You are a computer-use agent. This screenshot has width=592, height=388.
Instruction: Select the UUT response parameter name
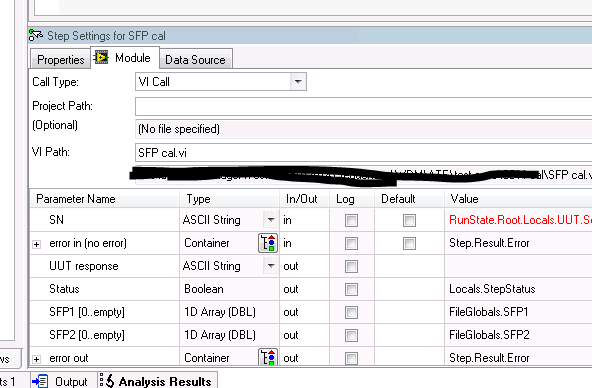(84, 266)
